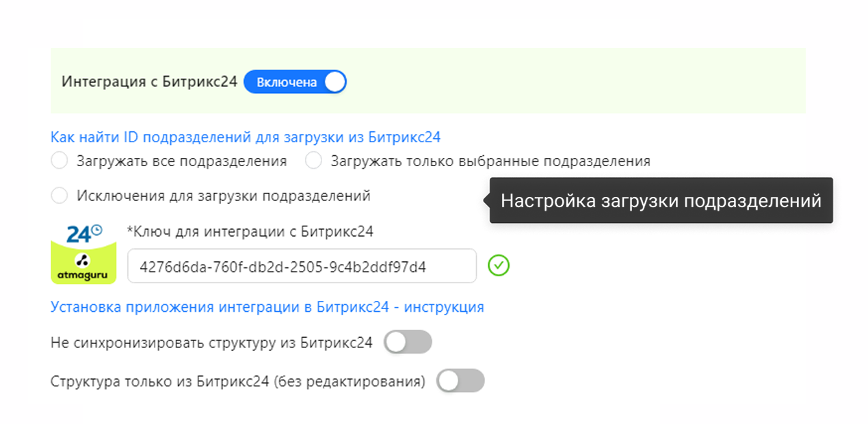Turn on 'Структура только из Битрикс24' switch

pos(460,381)
